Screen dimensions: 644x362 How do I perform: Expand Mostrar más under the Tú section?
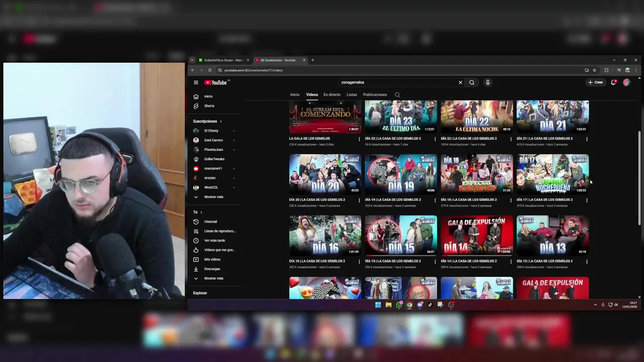point(214,278)
